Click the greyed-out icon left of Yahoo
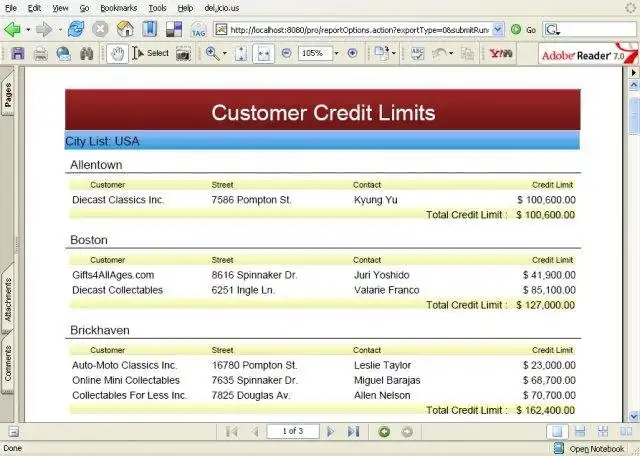This screenshot has height=456, width=640. click(x=467, y=53)
